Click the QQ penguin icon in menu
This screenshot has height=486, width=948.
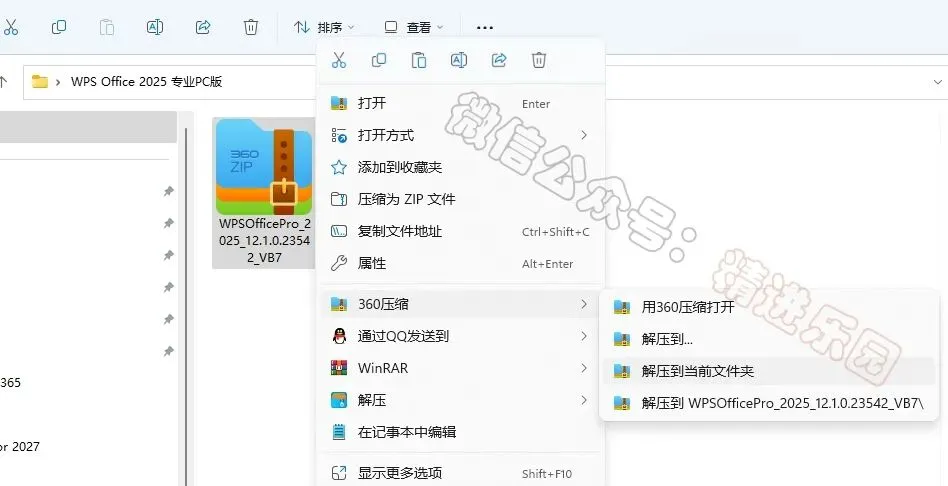[x=339, y=336]
